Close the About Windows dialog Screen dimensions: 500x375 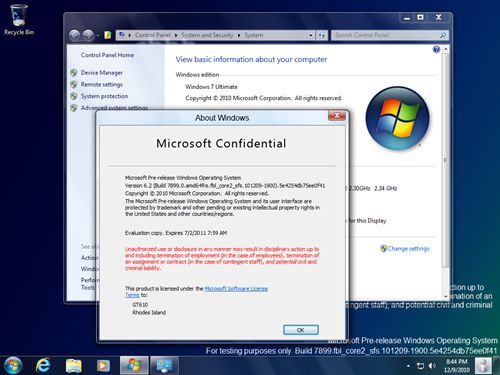click(337, 116)
